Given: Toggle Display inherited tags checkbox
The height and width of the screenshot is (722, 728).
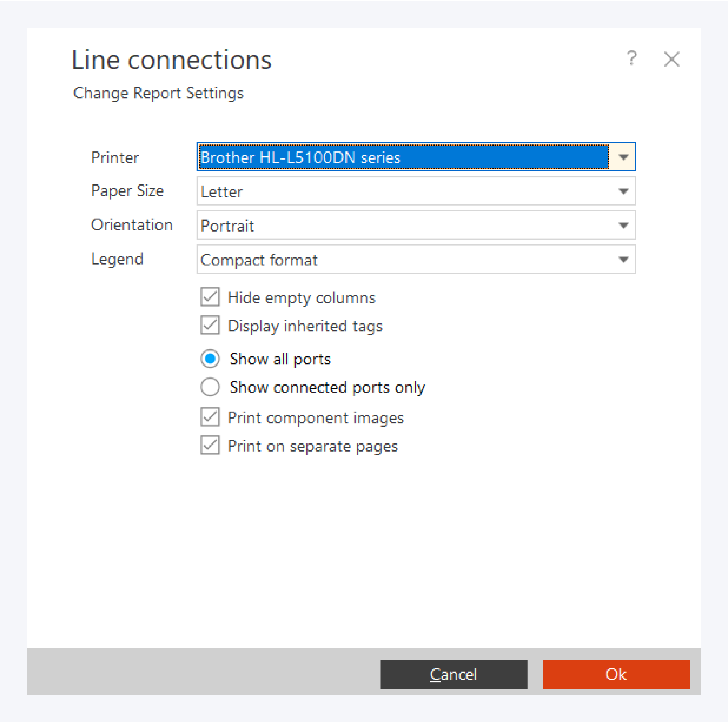Looking at the screenshot, I should pyautogui.click(x=210, y=326).
